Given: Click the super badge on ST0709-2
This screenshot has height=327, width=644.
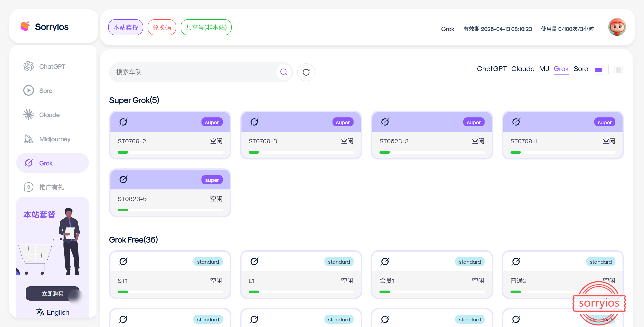Looking at the screenshot, I should [x=212, y=122].
